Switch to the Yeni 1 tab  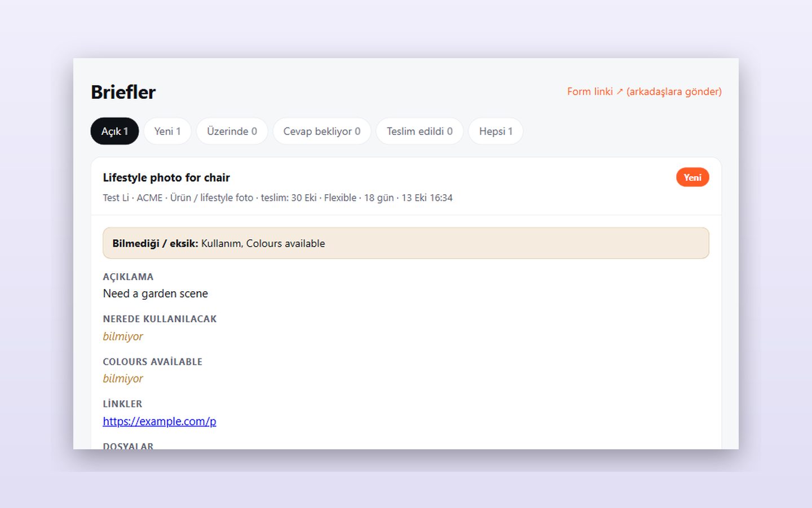click(167, 131)
